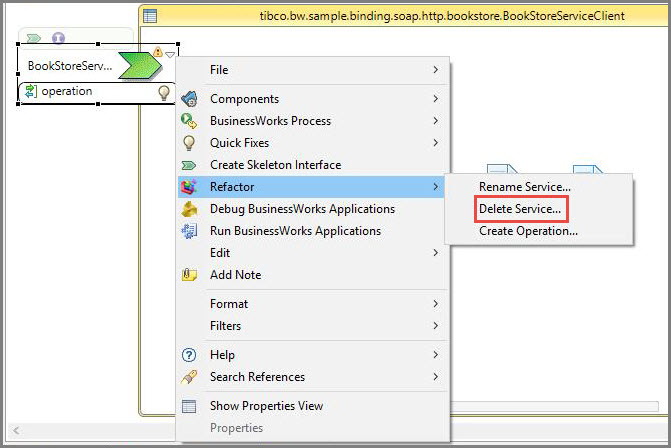Select the Refactor menu entry
This screenshot has width=671, height=448.
[313, 187]
